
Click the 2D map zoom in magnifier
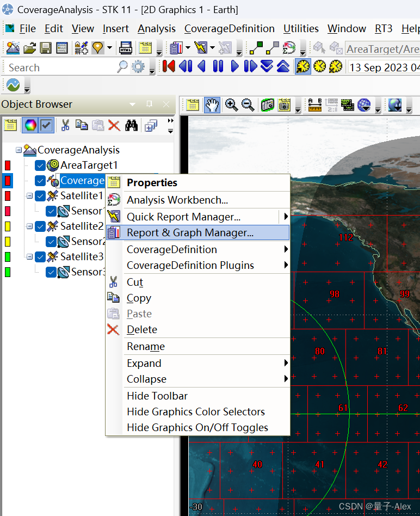tap(232, 105)
